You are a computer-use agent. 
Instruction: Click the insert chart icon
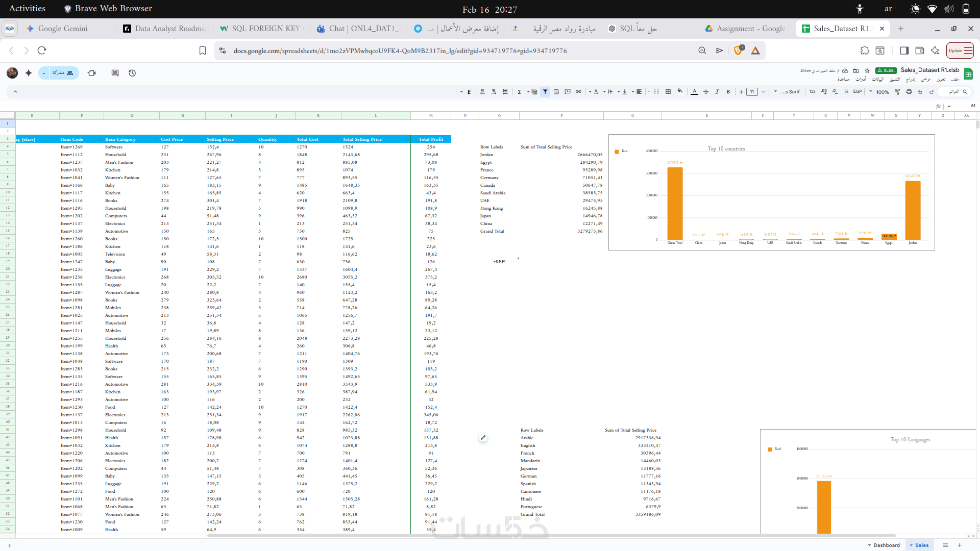tap(556, 92)
